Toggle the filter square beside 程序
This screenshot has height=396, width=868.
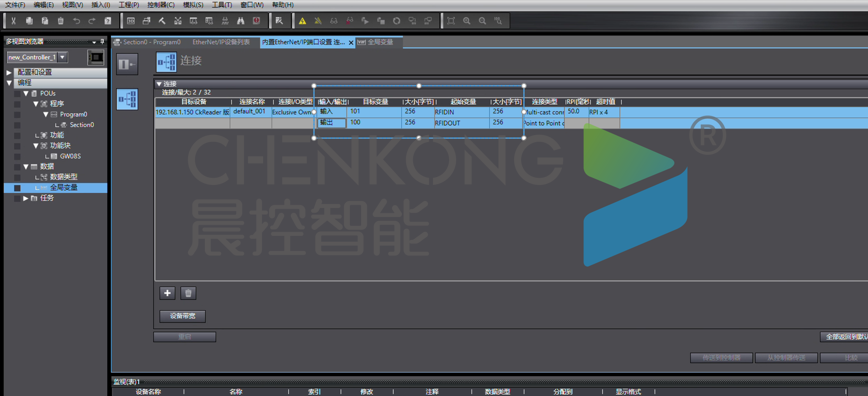pos(17,104)
